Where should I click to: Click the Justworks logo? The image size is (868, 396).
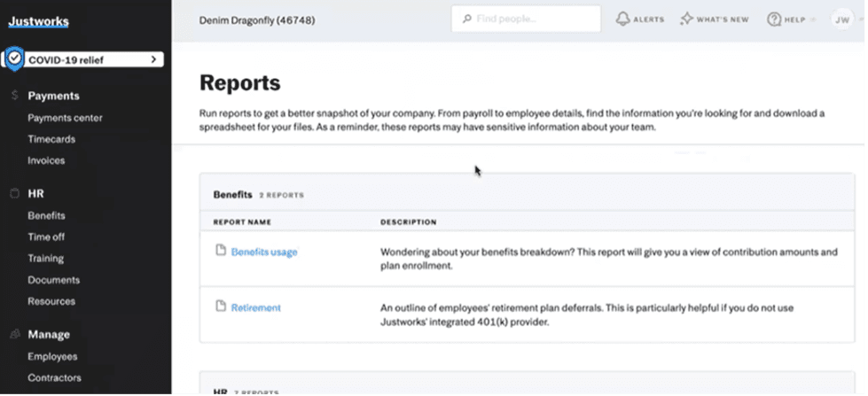tap(38, 21)
